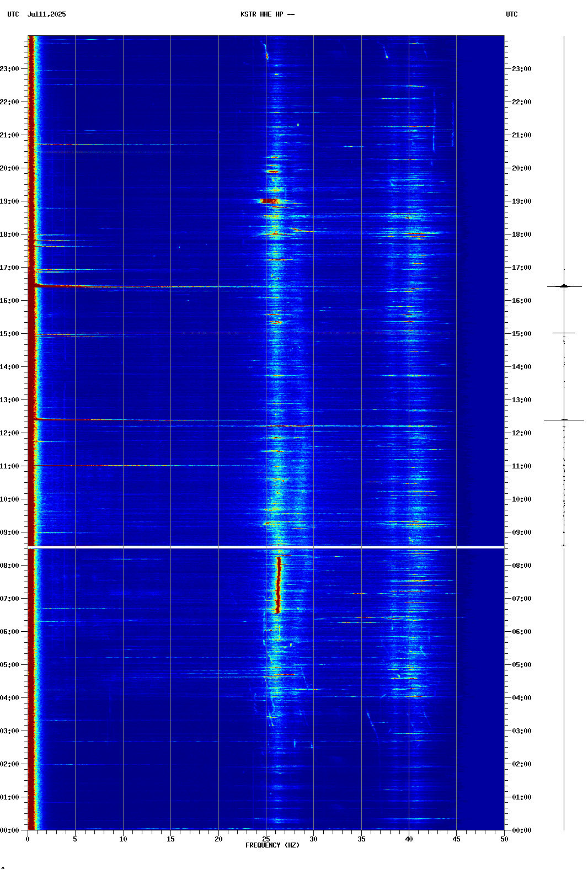Click the largest seismogram spike near 12:25
Image resolution: width=588 pixels, height=874 pixels.
point(564,420)
